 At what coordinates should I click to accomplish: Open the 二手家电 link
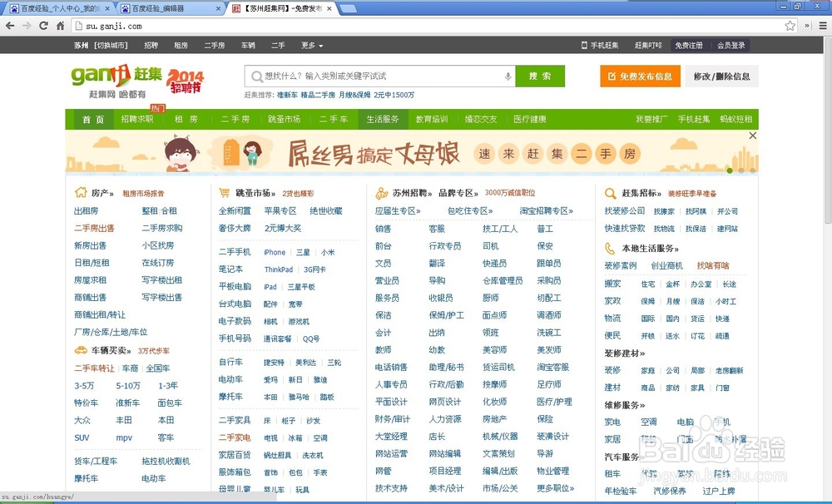[235, 437]
